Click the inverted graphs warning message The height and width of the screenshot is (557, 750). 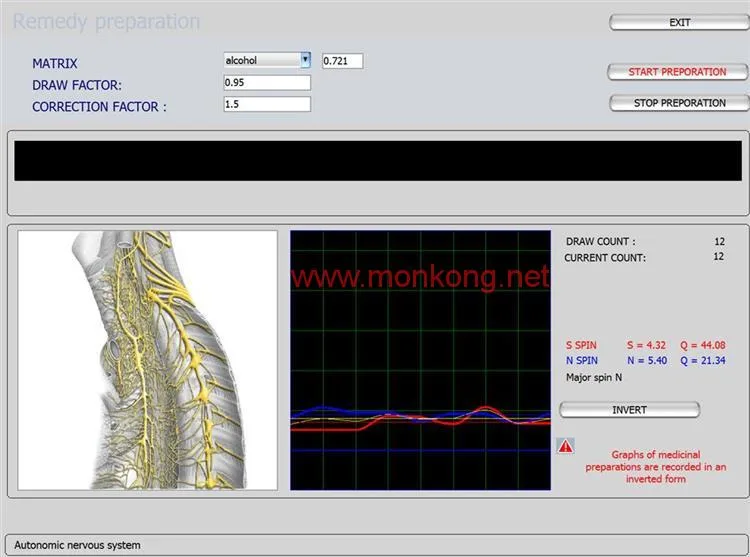click(655, 467)
